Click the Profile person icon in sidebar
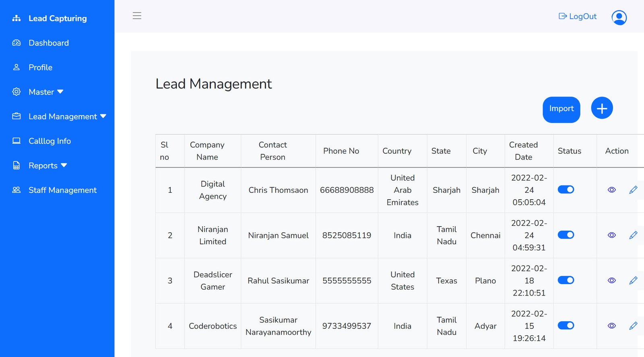644x357 pixels. pos(16,67)
